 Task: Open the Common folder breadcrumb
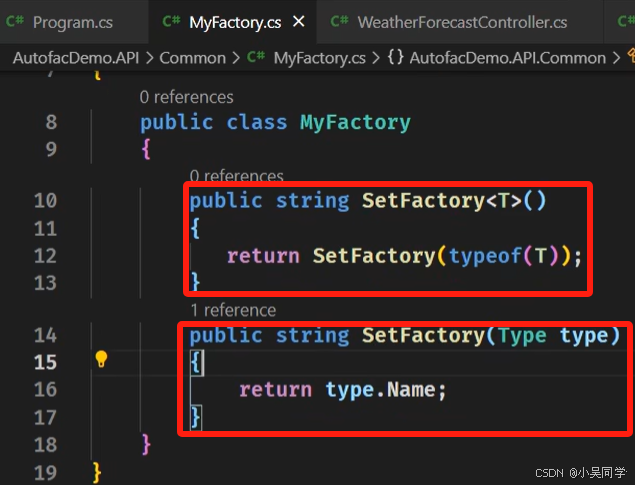click(192, 58)
